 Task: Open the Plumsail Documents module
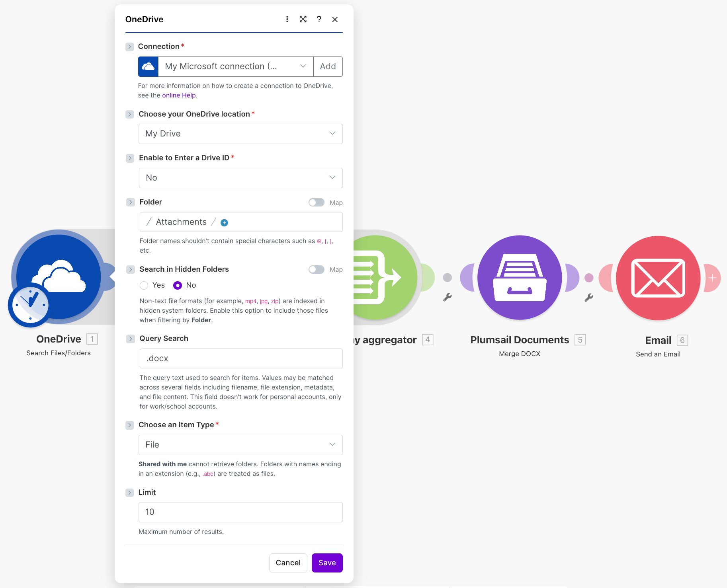tap(520, 278)
